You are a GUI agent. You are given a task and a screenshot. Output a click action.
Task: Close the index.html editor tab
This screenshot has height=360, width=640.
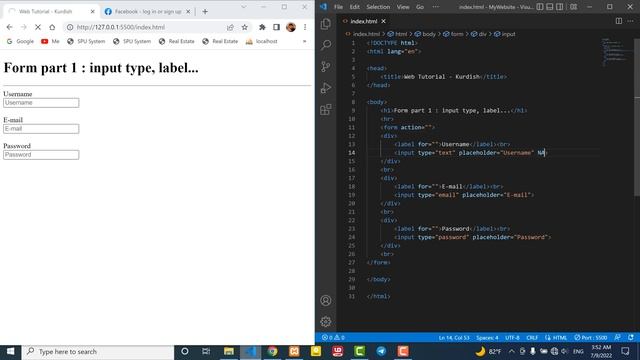(x=383, y=21)
